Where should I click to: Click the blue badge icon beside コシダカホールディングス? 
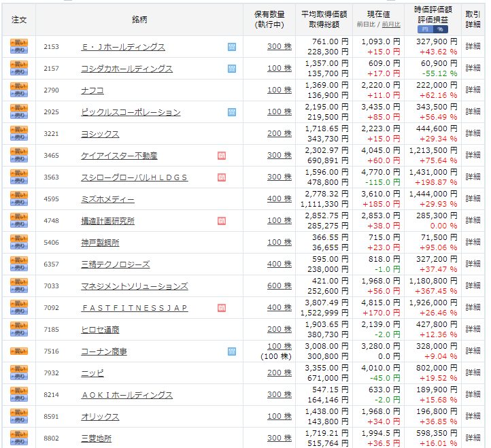232,69
